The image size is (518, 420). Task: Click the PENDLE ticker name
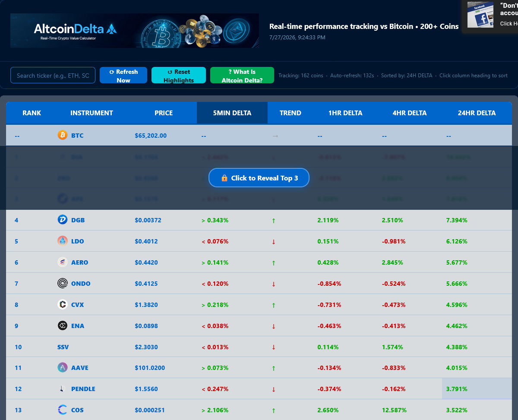(x=83, y=389)
